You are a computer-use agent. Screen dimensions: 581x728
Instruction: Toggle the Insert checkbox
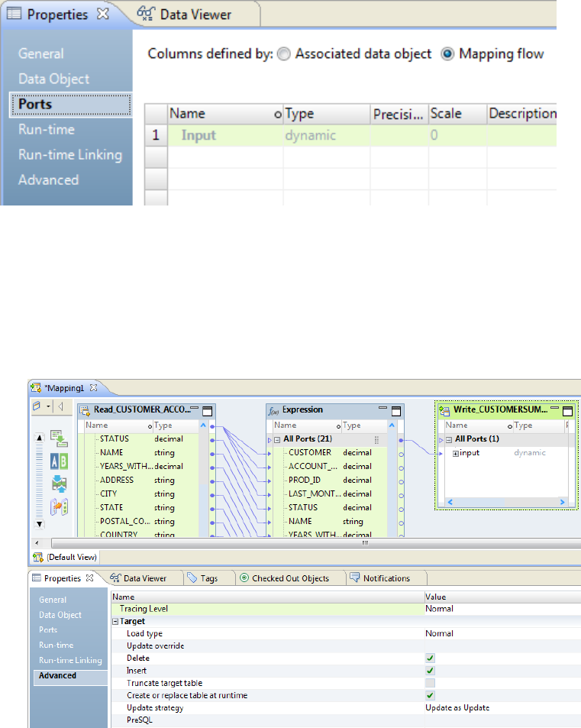point(430,671)
